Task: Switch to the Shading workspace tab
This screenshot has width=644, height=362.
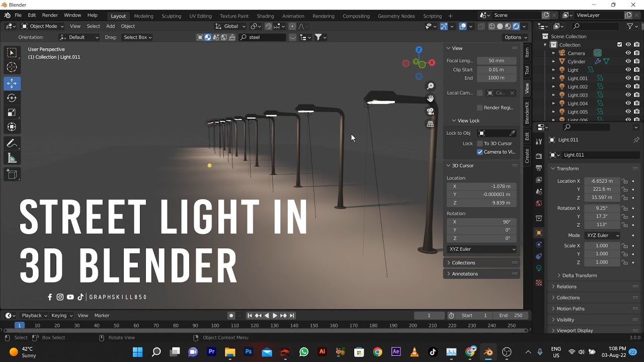Action: point(265,16)
